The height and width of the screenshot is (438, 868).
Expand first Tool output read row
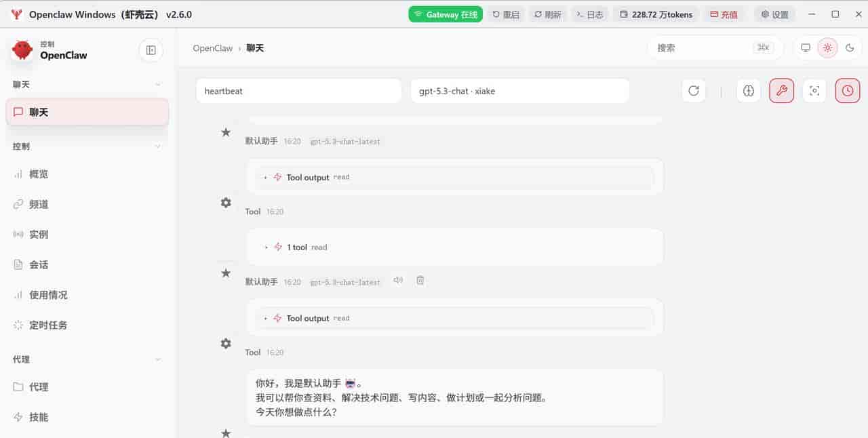[454, 178]
